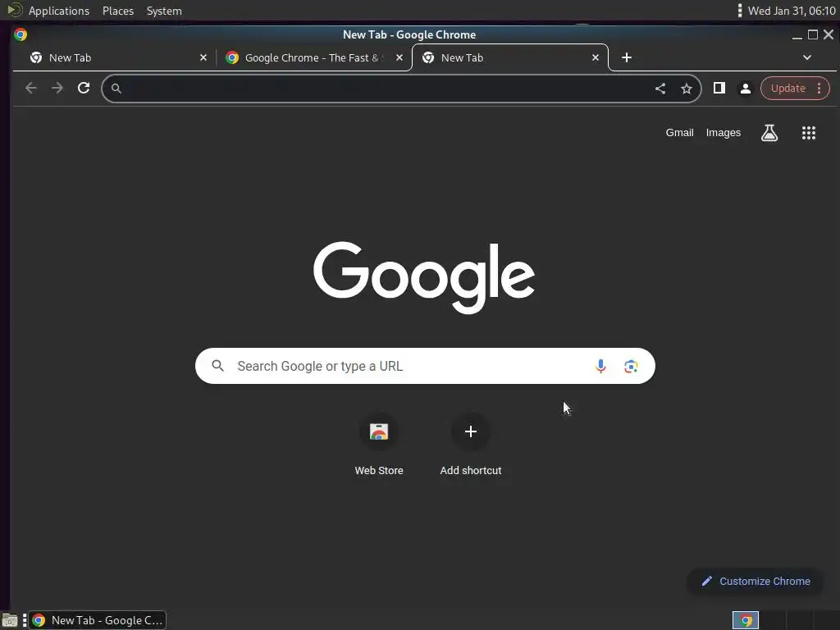Viewport: 840px width, 630px height.
Task: Select the third New Tab tab
Action: (510, 57)
